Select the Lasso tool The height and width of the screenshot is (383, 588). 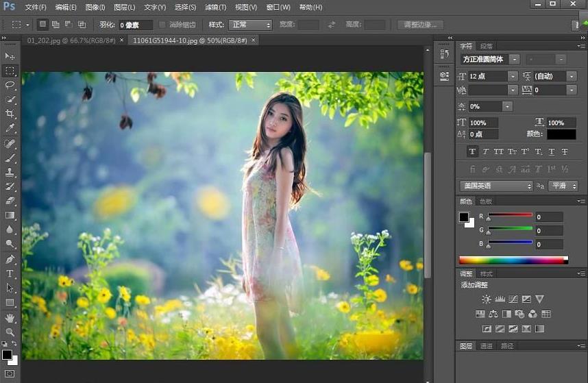pos(10,85)
